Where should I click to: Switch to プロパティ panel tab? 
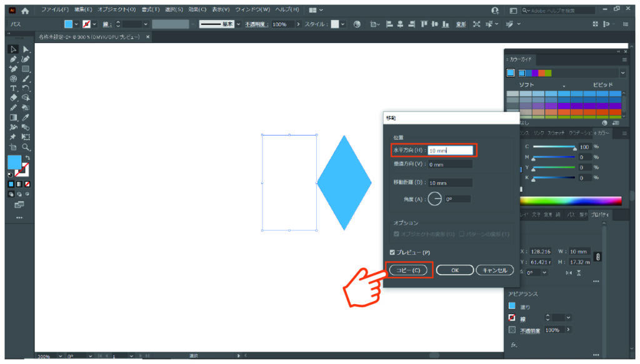coord(600,214)
